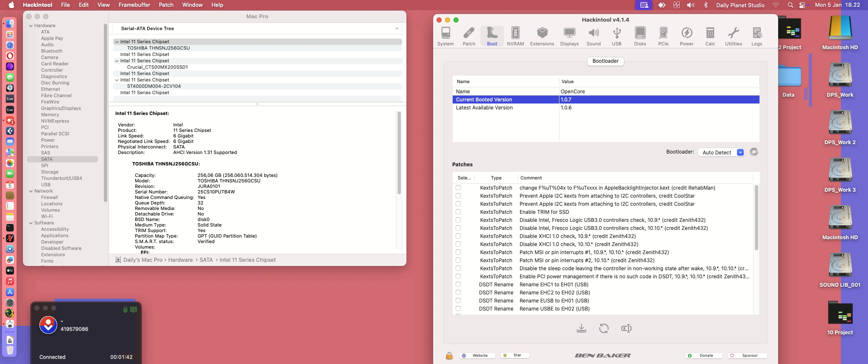Image resolution: width=868 pixels, height=364 pixels.
Task: Open the Logs section
Action: tap(757, 36)
